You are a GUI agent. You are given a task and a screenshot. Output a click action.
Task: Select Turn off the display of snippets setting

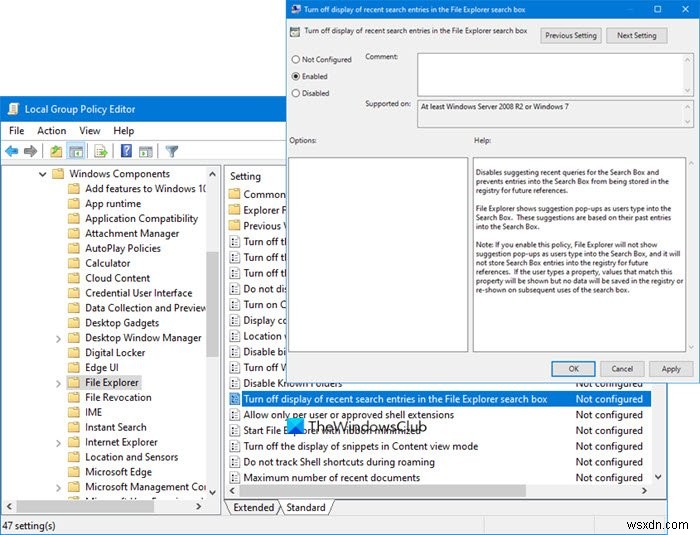pyautogui.click(x=361, y=446)
